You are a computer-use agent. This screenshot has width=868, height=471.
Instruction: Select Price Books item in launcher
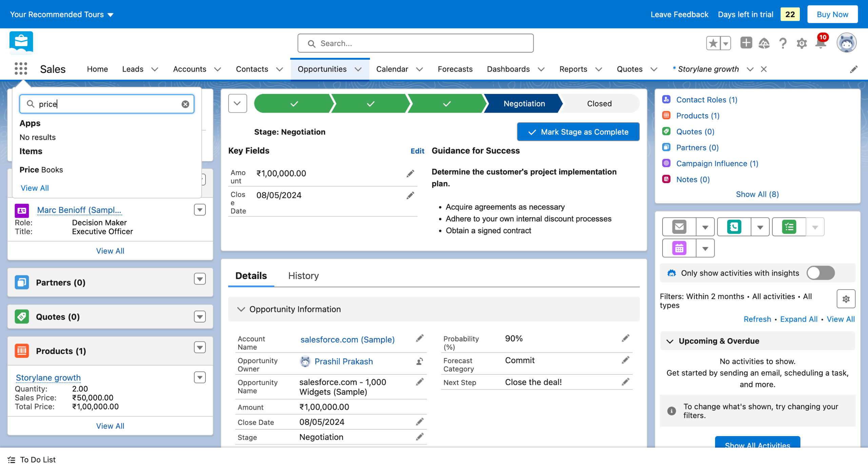pos(41,170)
